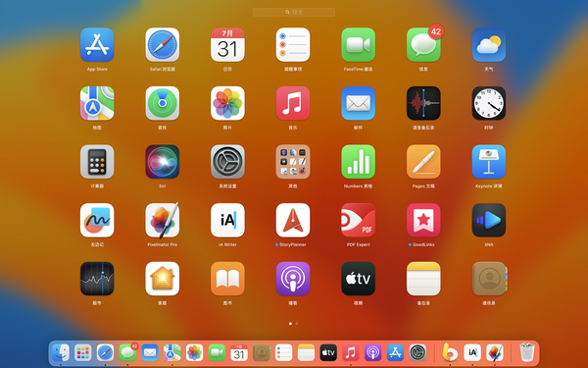Open Reminders in the Launchpad grid

pos(292,45)
